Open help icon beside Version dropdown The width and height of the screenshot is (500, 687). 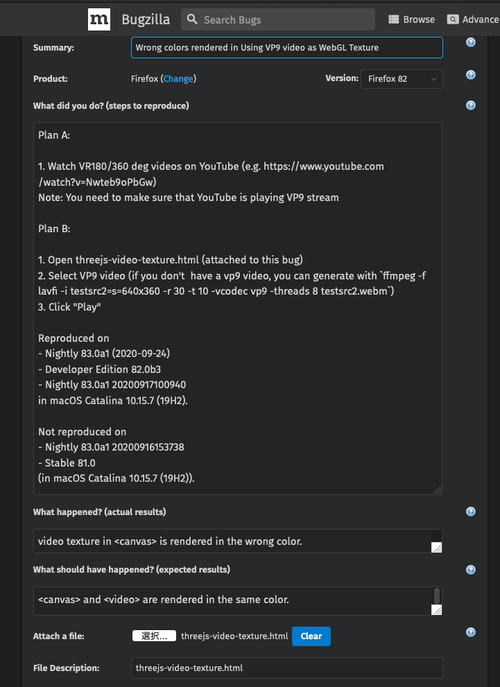pyautogui.click(x=471, y=75)
